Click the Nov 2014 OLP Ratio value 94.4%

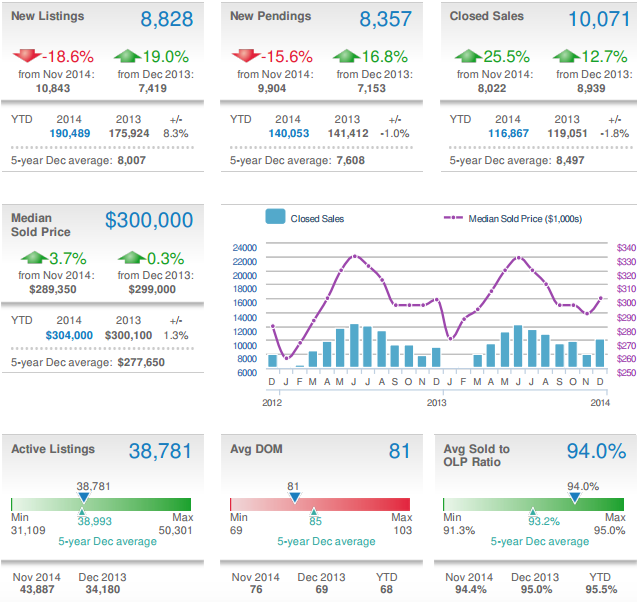click(x=470, y=589)
